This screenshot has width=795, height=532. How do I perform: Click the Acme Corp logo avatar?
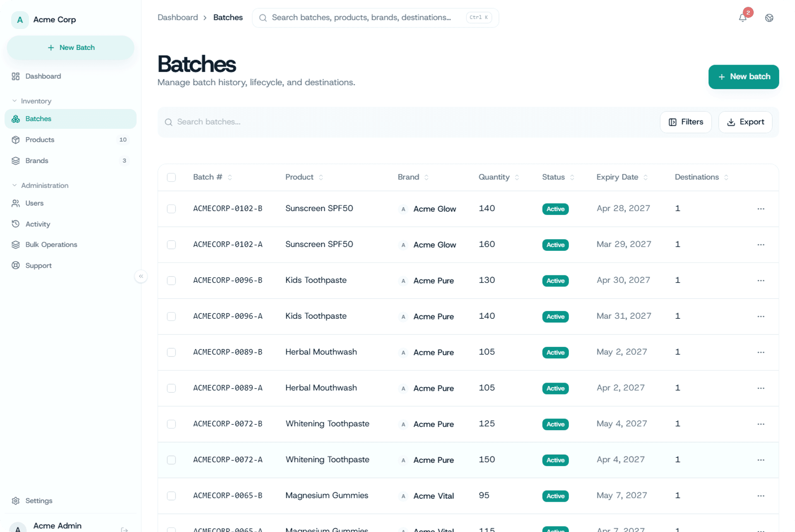pos(19,19)
